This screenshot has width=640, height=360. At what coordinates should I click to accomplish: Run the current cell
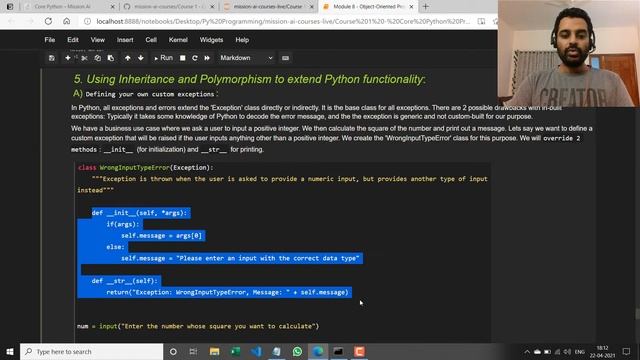(x=163, y=58)
